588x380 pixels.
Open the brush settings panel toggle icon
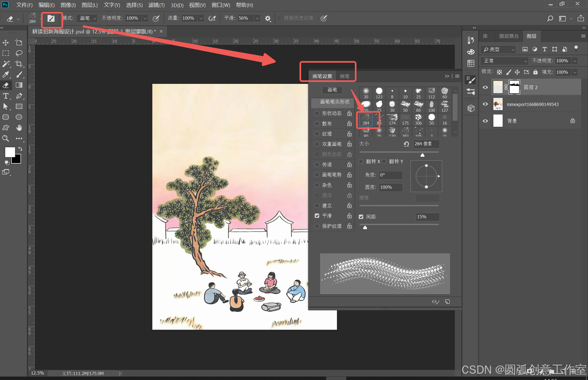(51, 18)
